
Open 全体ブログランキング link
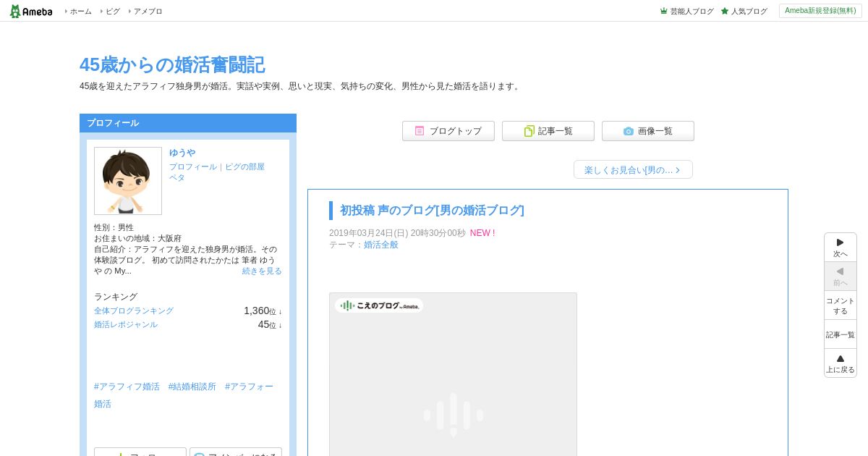click(134, 311)
